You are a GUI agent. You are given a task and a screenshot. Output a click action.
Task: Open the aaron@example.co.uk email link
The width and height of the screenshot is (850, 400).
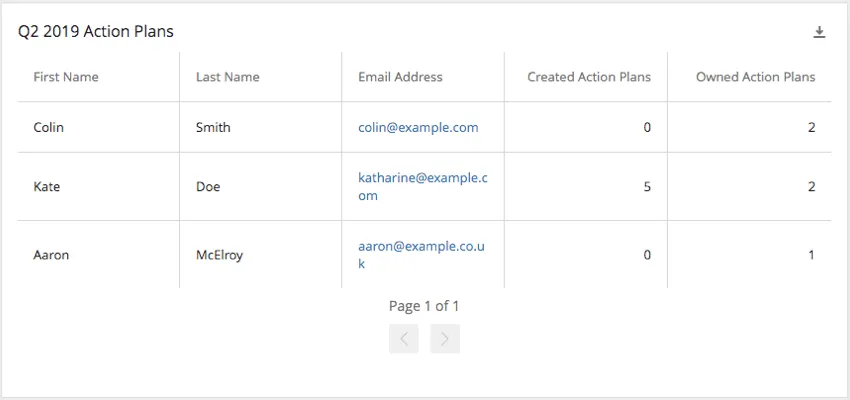click(422, 246)
